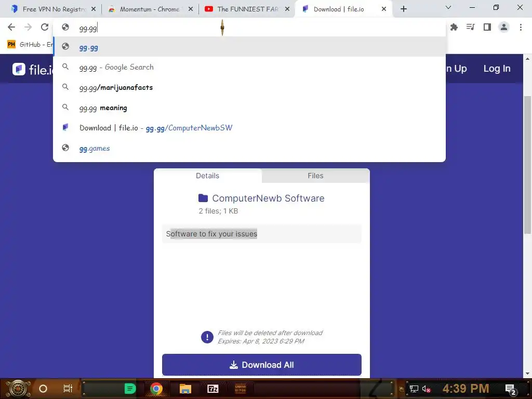Open the Chrome profile avatar
Viewport: 532px width, 399px height.
pos(504,27)
